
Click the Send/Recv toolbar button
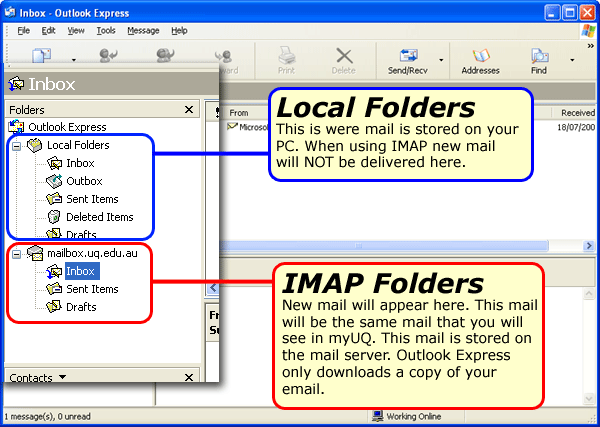coord(408,60)
